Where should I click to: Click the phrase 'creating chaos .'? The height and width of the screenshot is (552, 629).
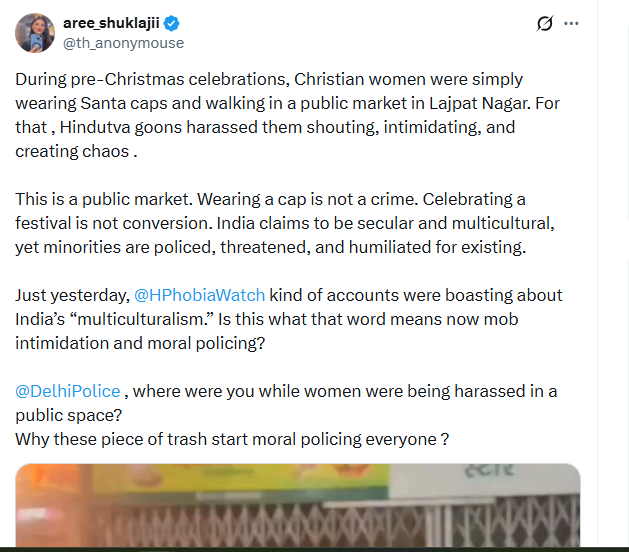[x=76, y=151]
